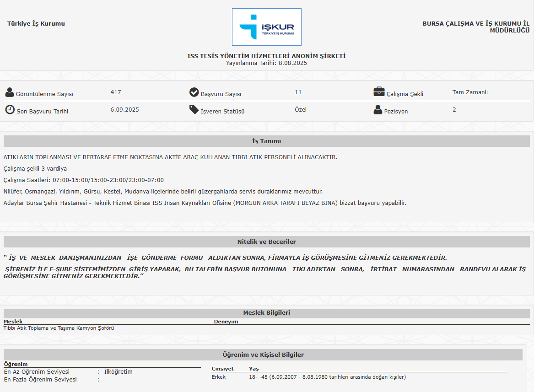The width and height of the screenshot is (534, 392).
Task: Click the tag icon beside İşveren Statüsü
Action: tap(194, 110)
